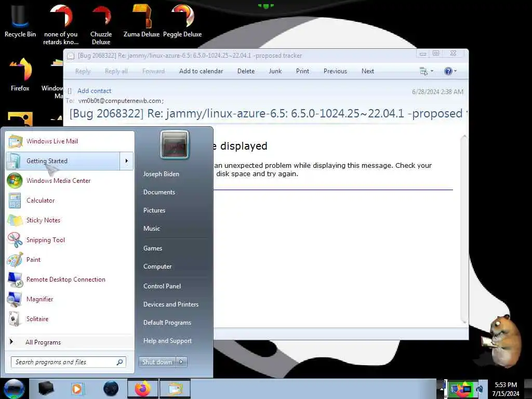Image resolution: width=532 pixels, height=399 pixels.
Task: Open Remote Desktop Connection
Action: pos(70,279)
